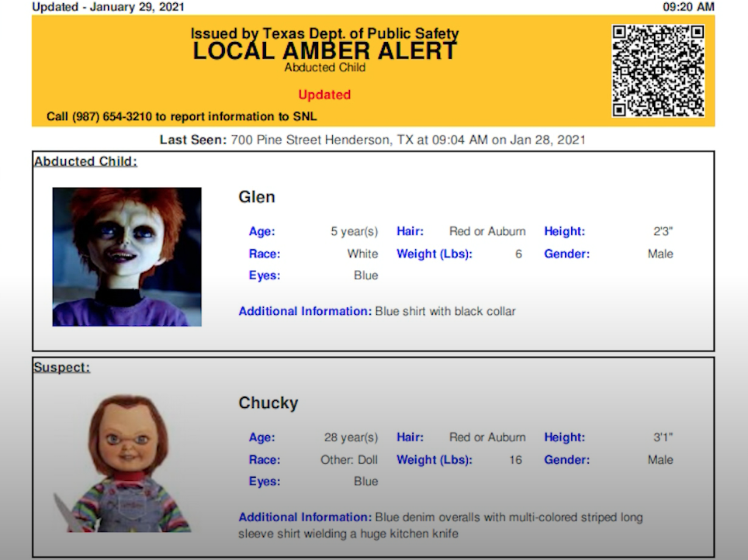
Task: Select the name Glen
Action: point(257,197)
